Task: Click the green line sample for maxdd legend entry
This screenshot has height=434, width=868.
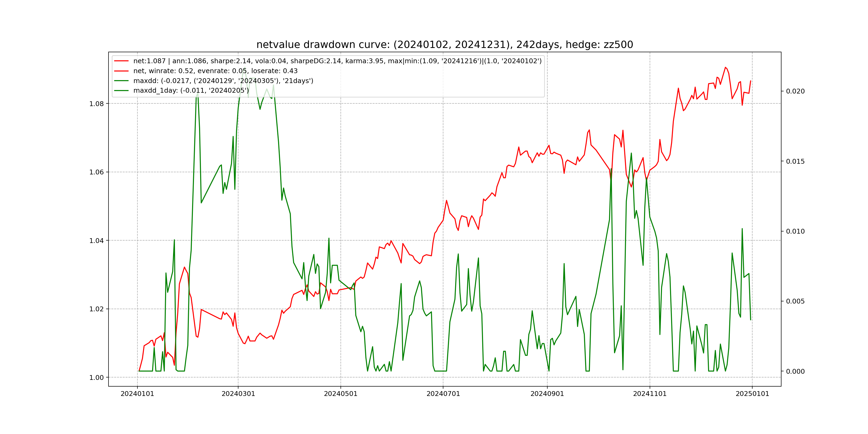Action: coord(121,81)
